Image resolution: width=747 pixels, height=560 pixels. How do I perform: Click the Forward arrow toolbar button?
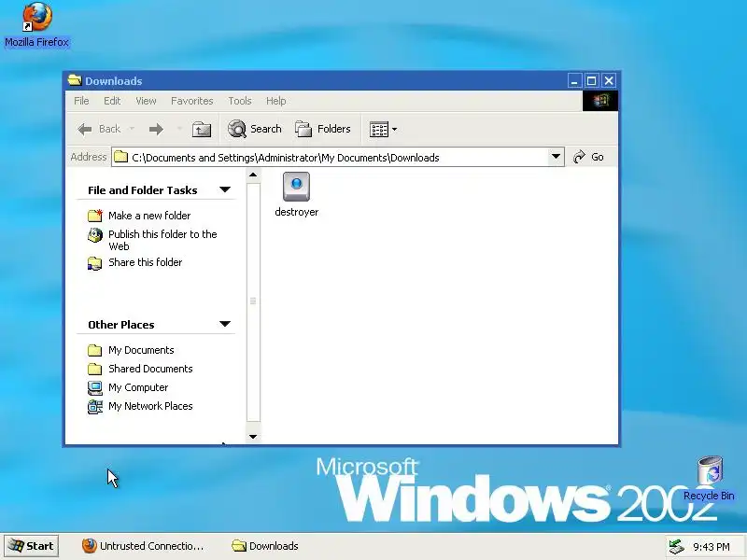point(156,129)
